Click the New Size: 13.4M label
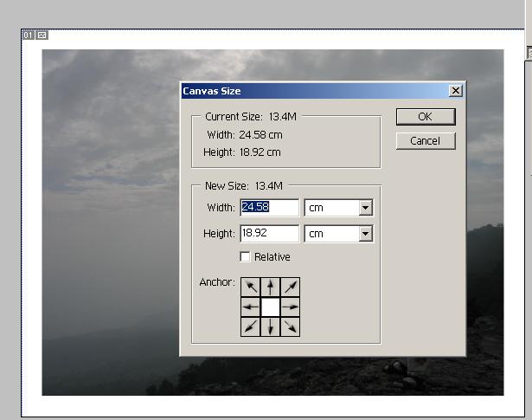The height and width of the screenshot is (420, 532). click(244, 186)
